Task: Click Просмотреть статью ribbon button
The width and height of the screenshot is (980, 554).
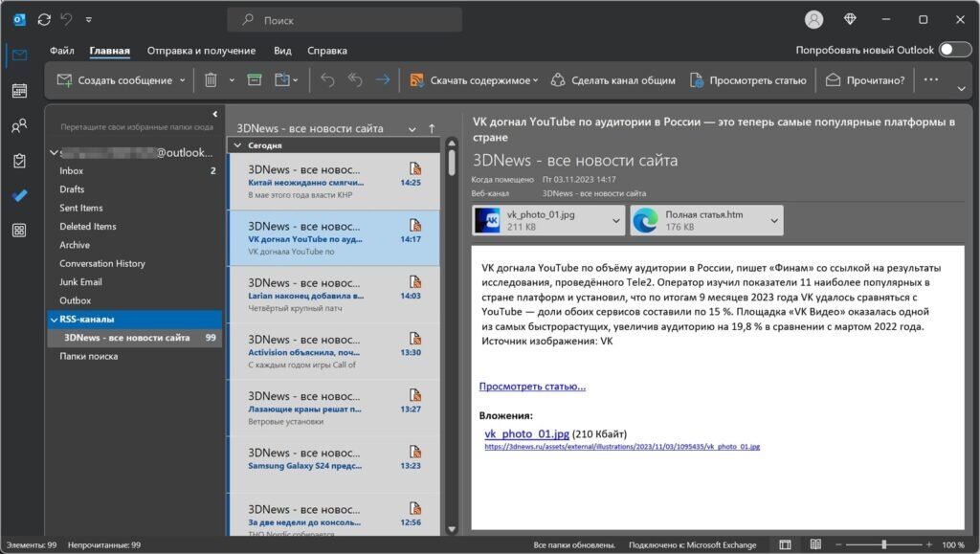Action: click(x=747, y=80)
